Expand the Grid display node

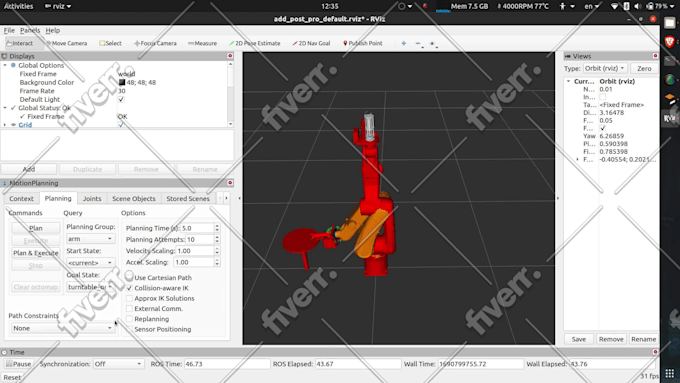[5, 125]
